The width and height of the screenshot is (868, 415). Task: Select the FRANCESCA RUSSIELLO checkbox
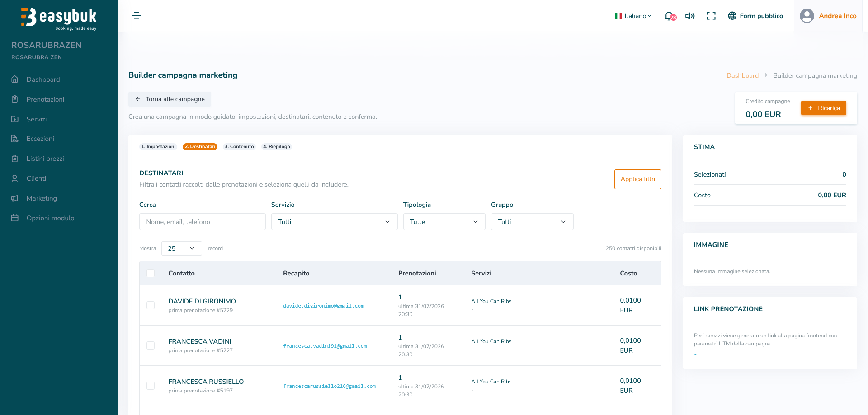[x=151, y=386]
